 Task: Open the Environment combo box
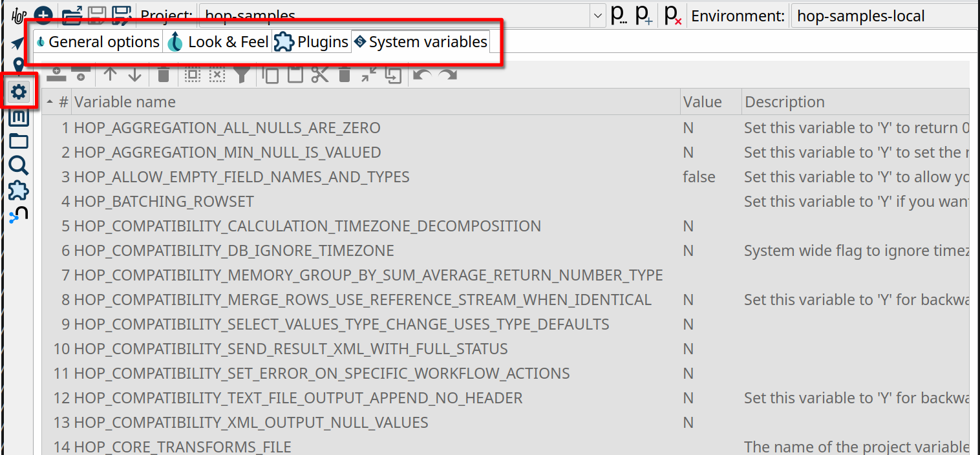click(x=882, y=16)
